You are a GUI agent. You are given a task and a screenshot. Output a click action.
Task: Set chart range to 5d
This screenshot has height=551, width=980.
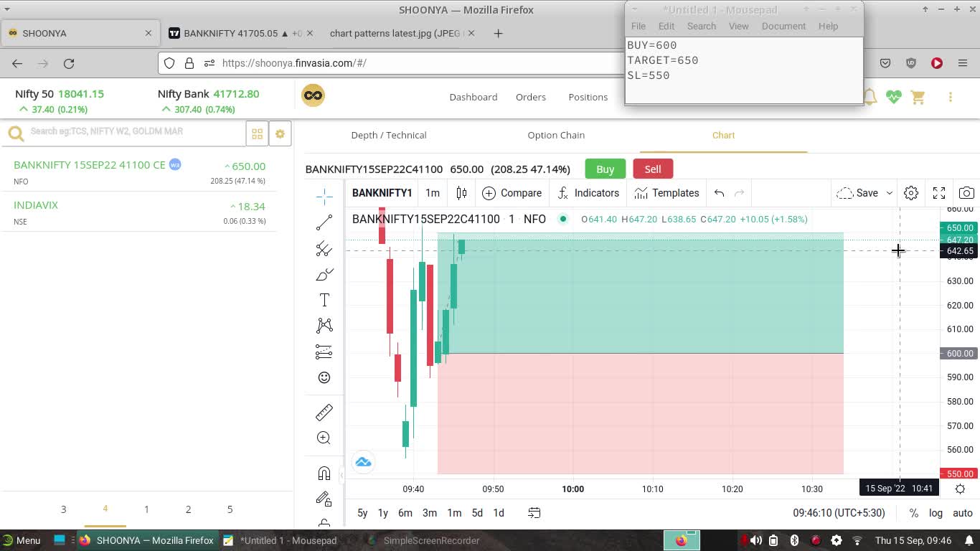477,513
